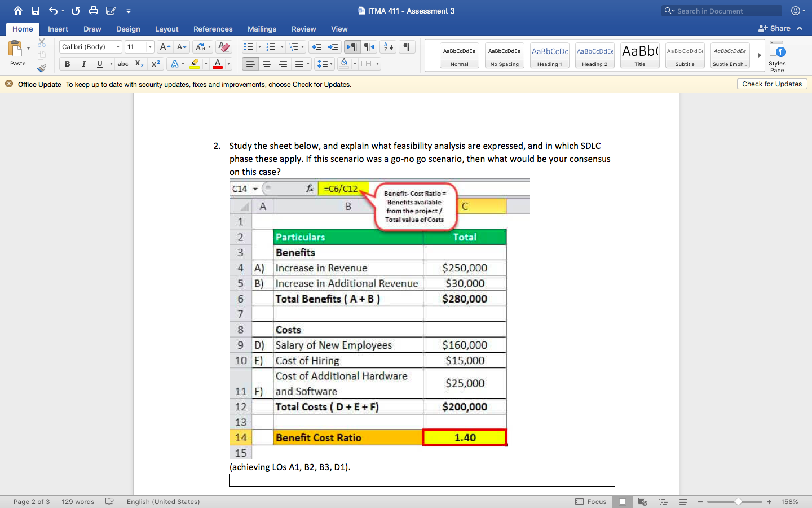Image resolution: width=812 pixels, height=508 pixels.
Task: Toggle left-to-right text direction
Action: (352, 47)
